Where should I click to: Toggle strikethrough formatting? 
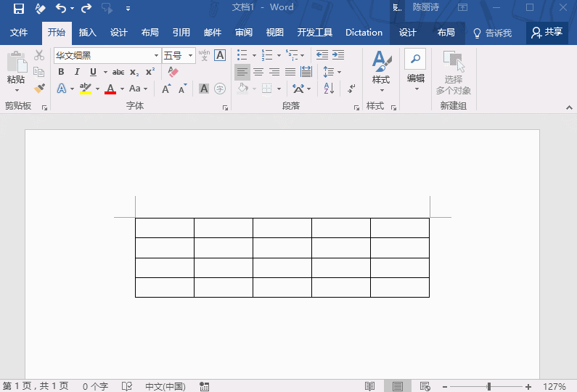(118, 72)
